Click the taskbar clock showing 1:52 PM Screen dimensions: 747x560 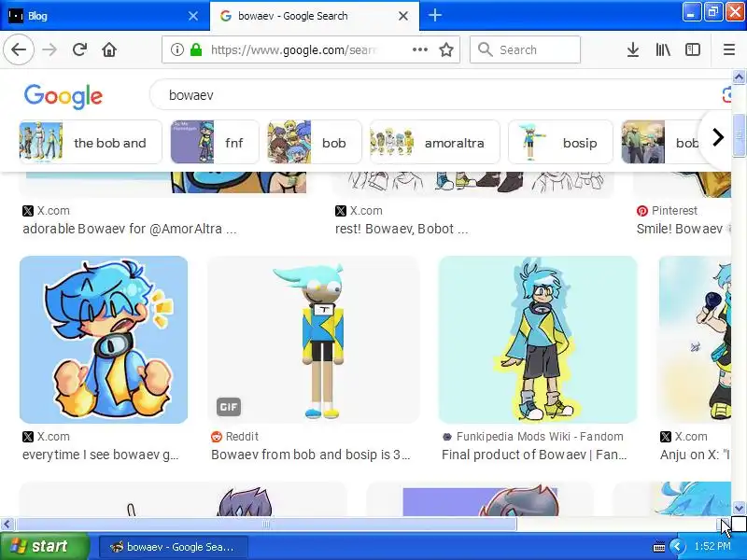(x=712, y=546)
